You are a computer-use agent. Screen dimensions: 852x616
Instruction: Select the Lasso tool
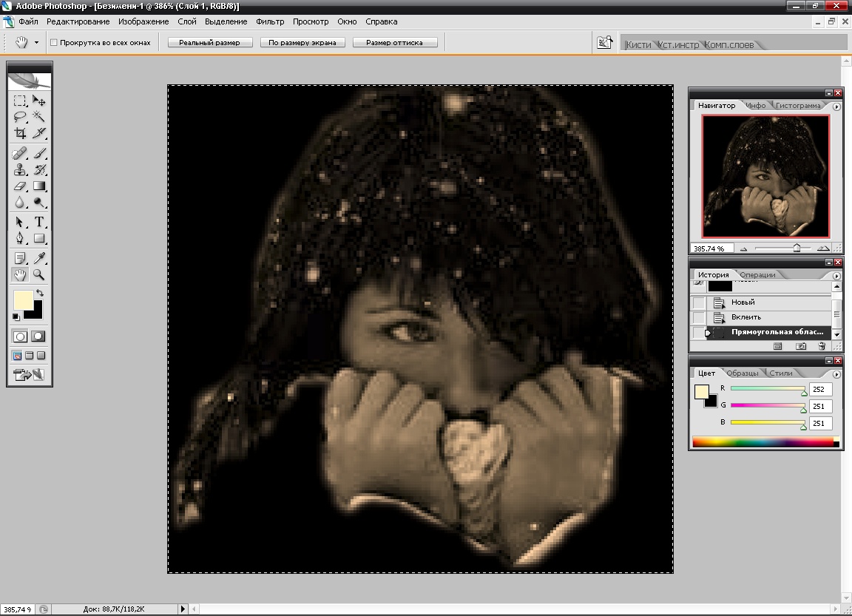[x=20, y=117]
